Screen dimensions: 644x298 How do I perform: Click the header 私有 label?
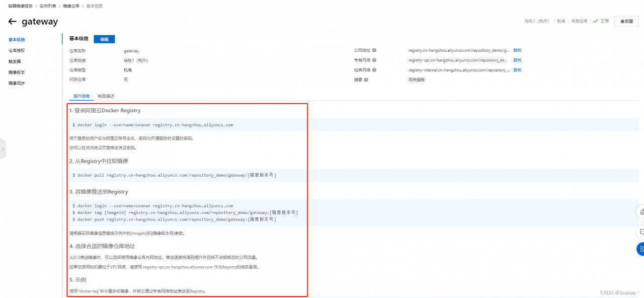point(561,21)
